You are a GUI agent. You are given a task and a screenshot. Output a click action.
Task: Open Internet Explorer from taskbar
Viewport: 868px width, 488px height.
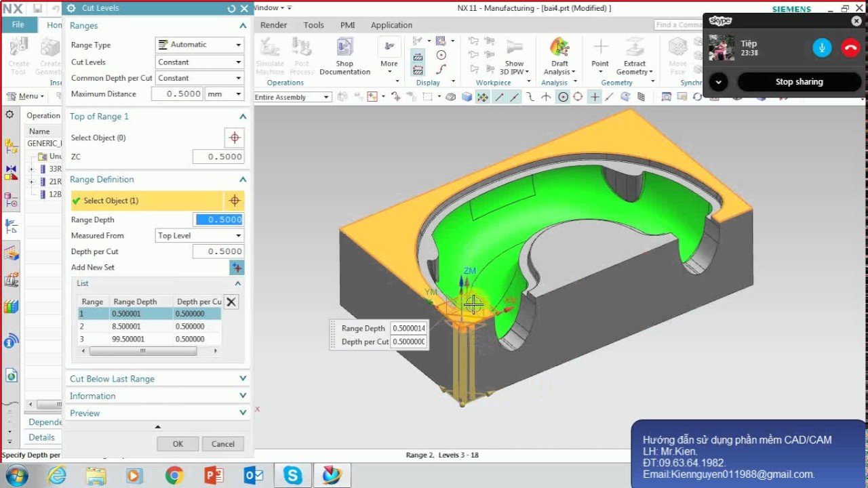coord(57,476)
